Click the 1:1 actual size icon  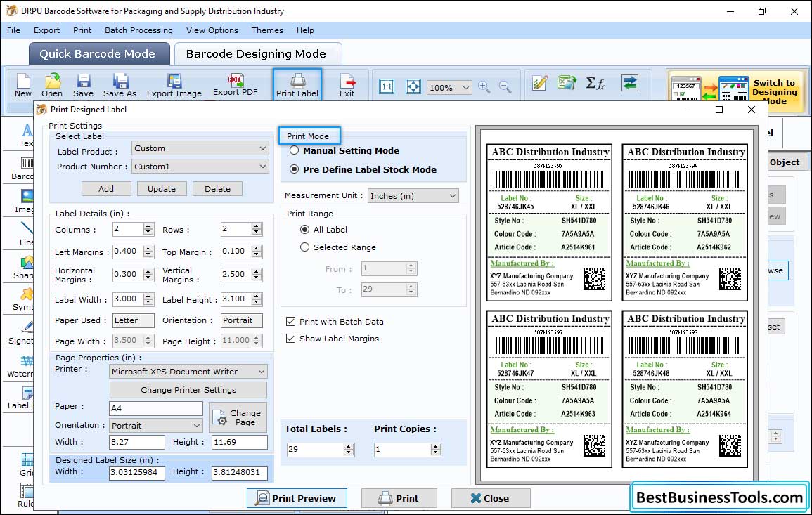tap(387, 86)
